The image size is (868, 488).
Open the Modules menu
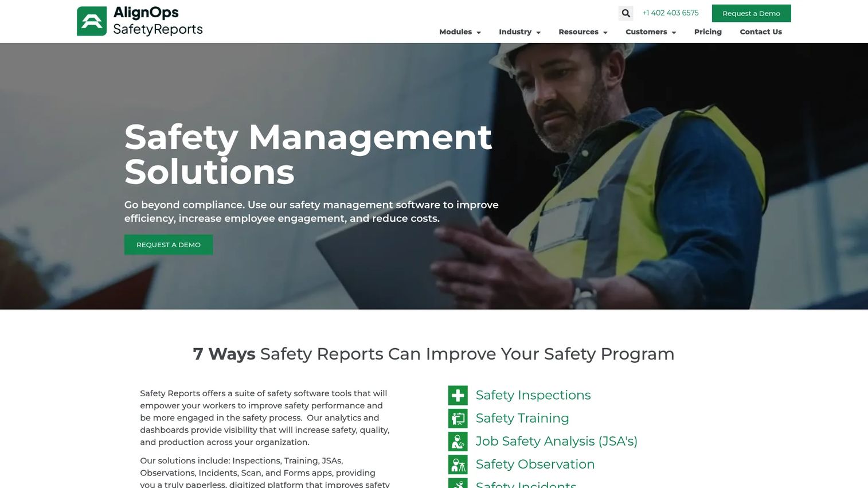(x=460, y=32)
